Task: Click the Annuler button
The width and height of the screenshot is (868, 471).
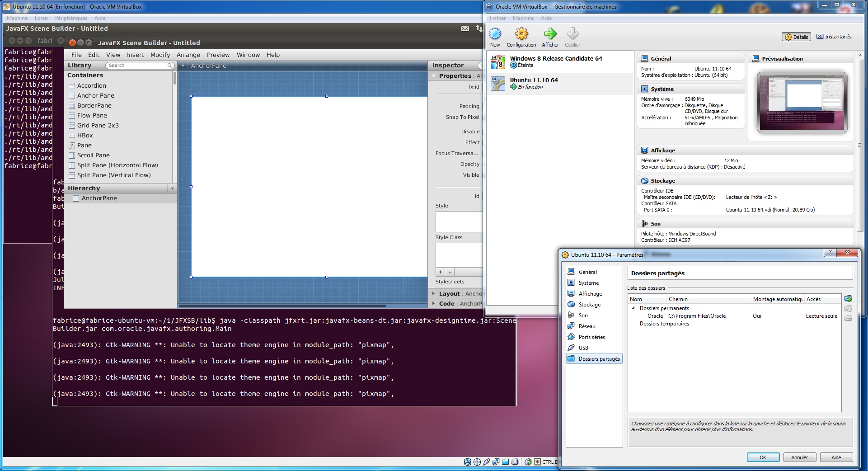Action: (x=799, y=457)
